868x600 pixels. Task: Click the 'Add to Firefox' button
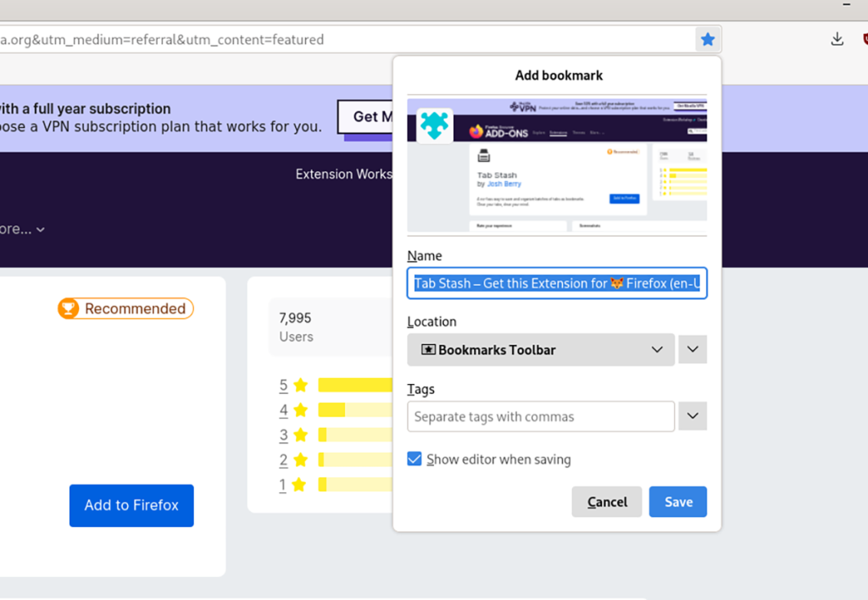click(131, 505)
